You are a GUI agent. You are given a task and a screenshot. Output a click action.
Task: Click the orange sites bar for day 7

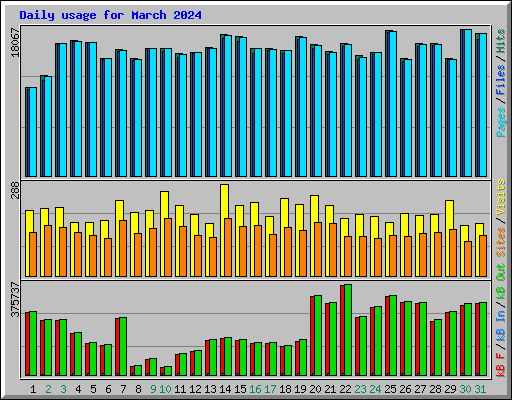123,248
